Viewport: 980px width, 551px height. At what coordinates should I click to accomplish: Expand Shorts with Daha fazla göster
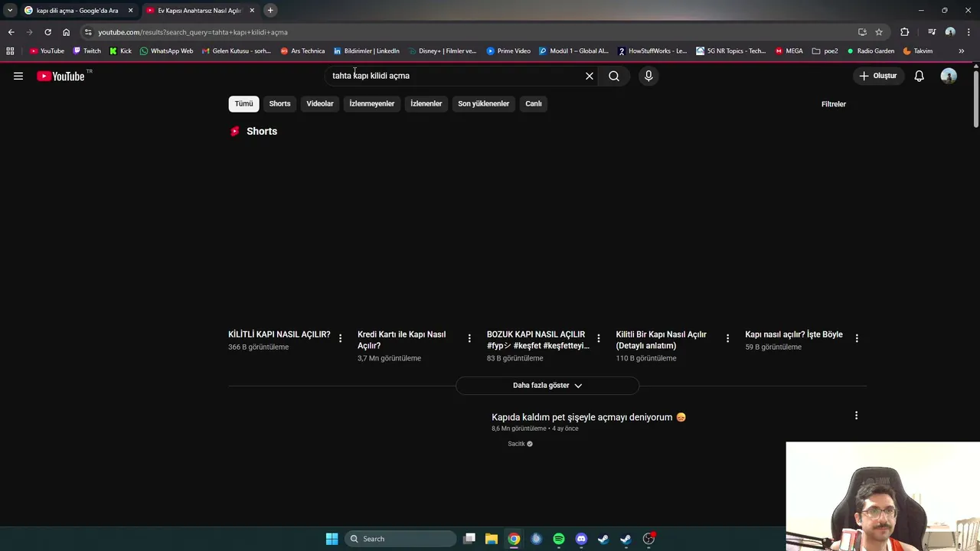click(547, 386)
